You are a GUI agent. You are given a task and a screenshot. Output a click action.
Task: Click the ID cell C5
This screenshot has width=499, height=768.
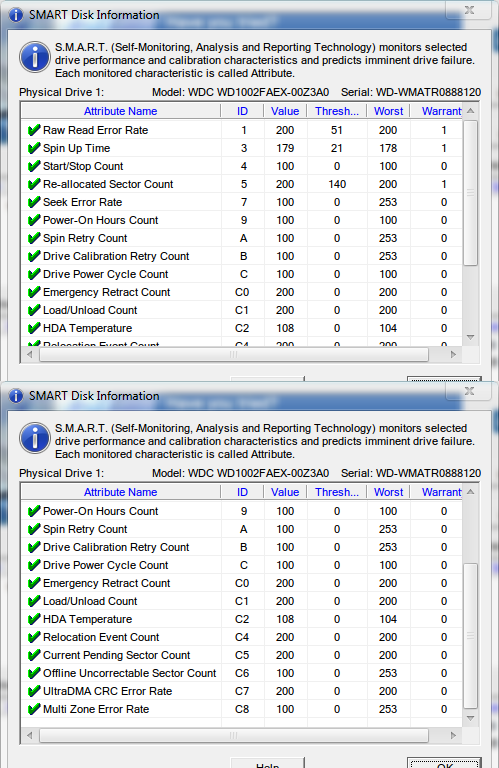(x=242, y=655)
